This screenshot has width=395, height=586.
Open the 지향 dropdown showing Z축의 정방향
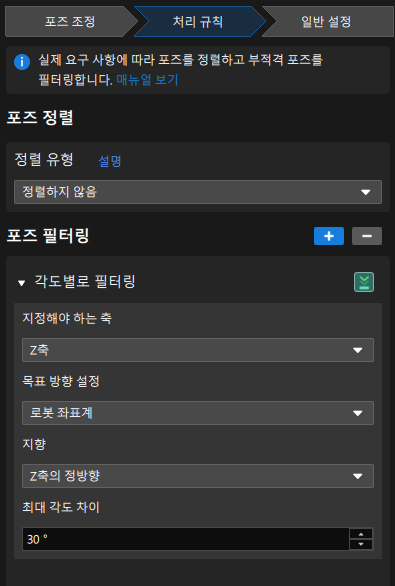tap(198, 476)
